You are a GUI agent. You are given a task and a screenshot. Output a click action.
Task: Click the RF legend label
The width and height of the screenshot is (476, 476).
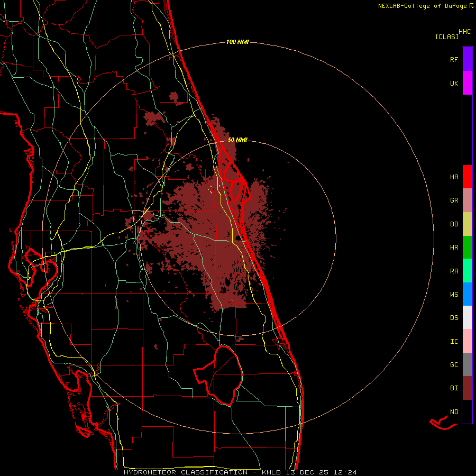tap(454, 59)
